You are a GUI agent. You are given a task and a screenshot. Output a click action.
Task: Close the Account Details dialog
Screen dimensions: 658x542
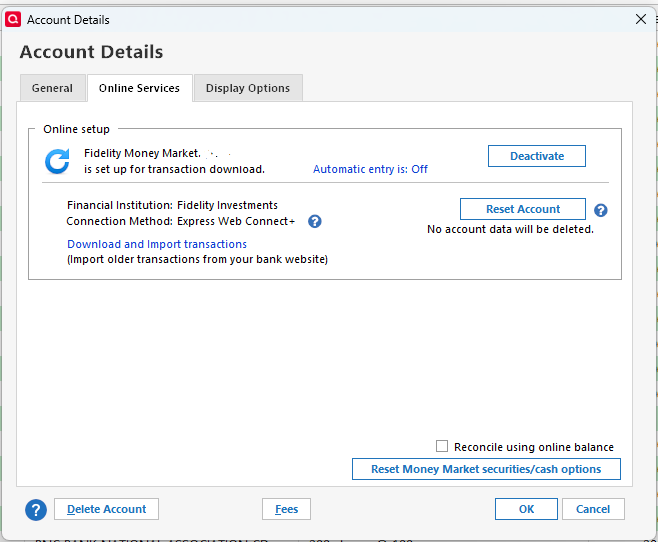pyautogui.click(x=640, y=19)
